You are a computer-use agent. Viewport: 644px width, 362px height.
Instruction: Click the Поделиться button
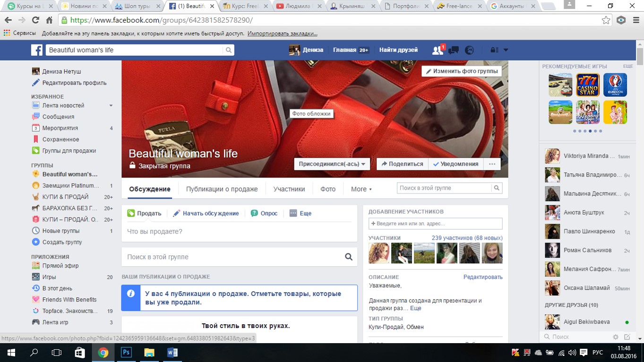[402, 164]
